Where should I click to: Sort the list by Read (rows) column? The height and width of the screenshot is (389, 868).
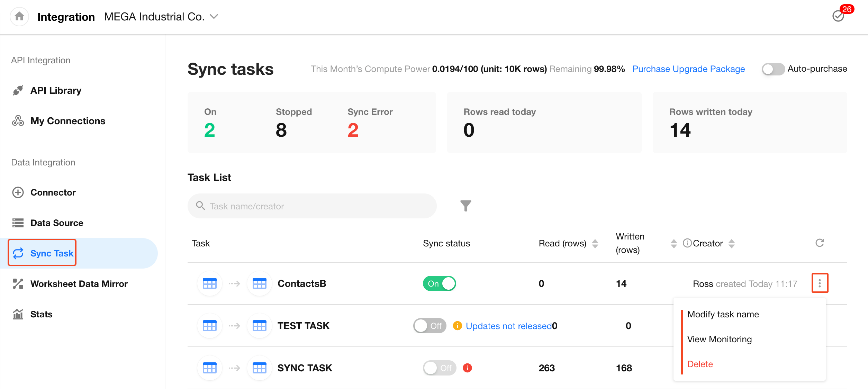click(595, 244)
